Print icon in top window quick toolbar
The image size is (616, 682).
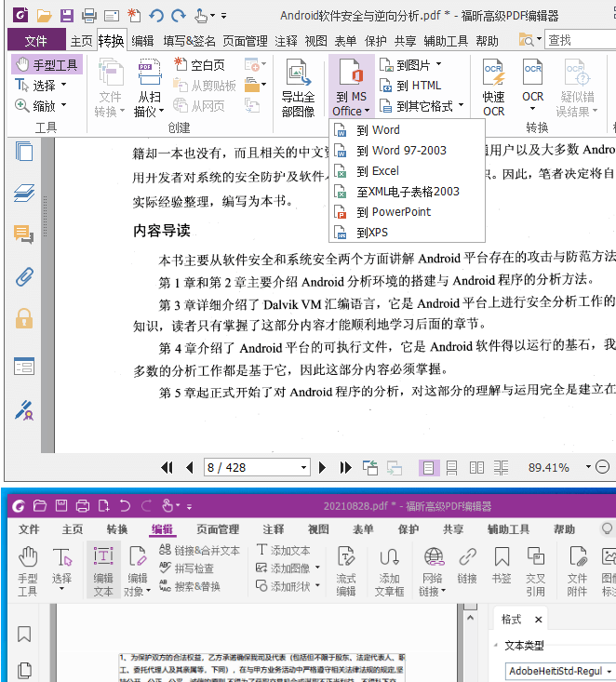pyautogui.click(x=88, y=16)
